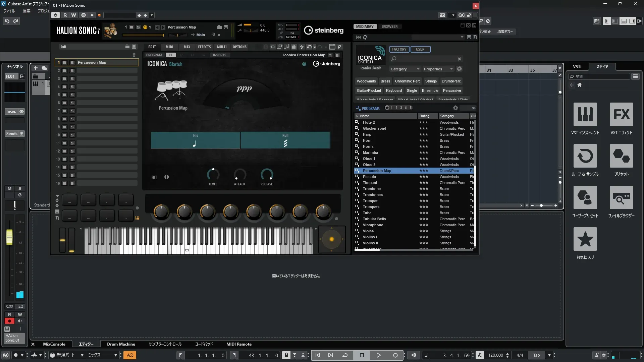The height and width of the screenshot is (362, 644).
Task: Click the MediaBay results settings gear
Action: click(x=455, y=108)
